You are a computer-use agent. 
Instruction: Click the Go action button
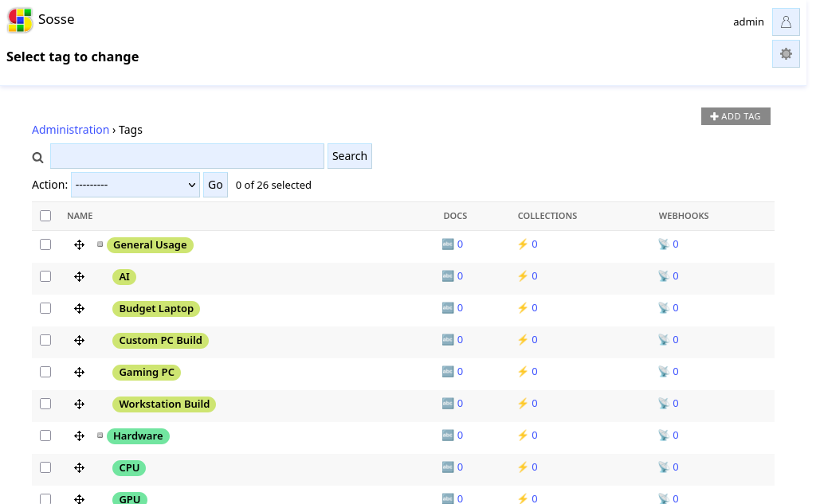point(215,185)
